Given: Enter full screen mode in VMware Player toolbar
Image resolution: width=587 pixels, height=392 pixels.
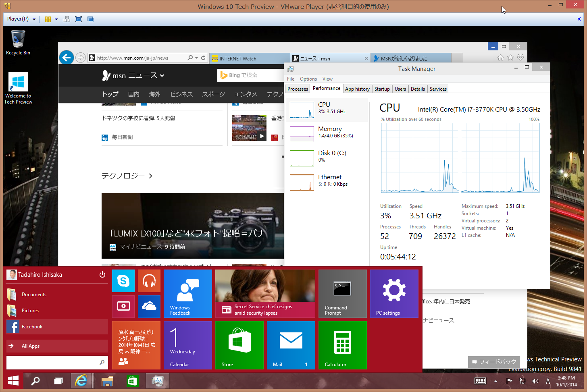Looking at the screenshot, I should (x=79, y=19).
